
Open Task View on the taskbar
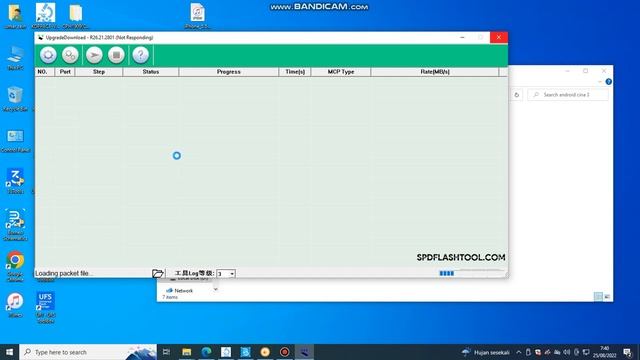click(x=166, y=352)
